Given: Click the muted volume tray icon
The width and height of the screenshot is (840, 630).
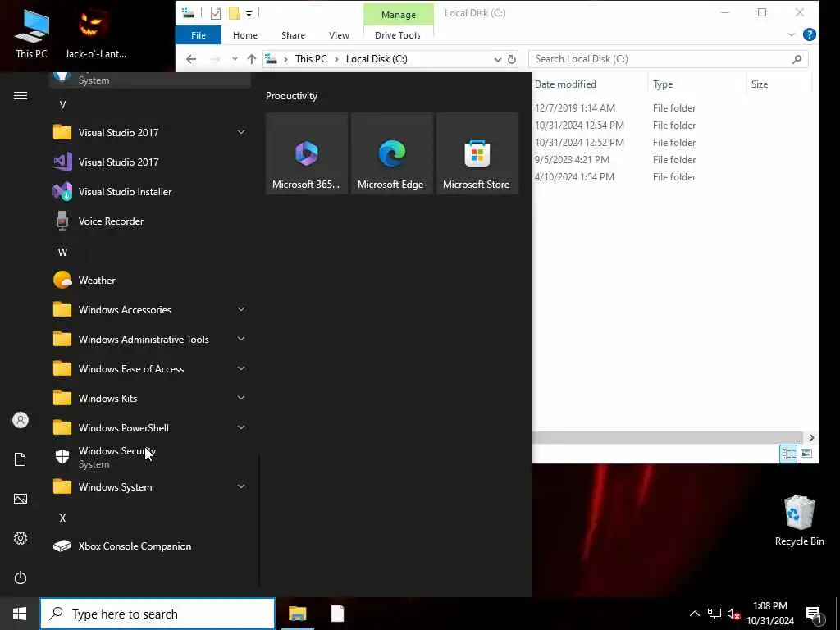Looking at the screenshot, I should (x=733, y=614).
